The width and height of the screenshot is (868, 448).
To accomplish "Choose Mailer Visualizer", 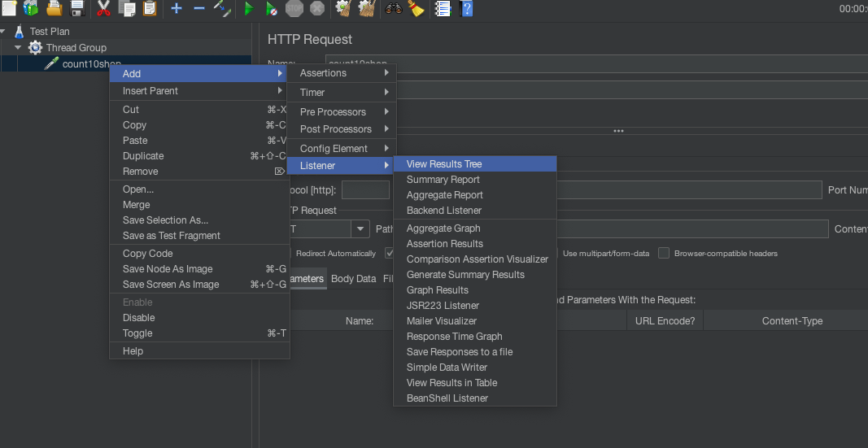I will 475,321.
